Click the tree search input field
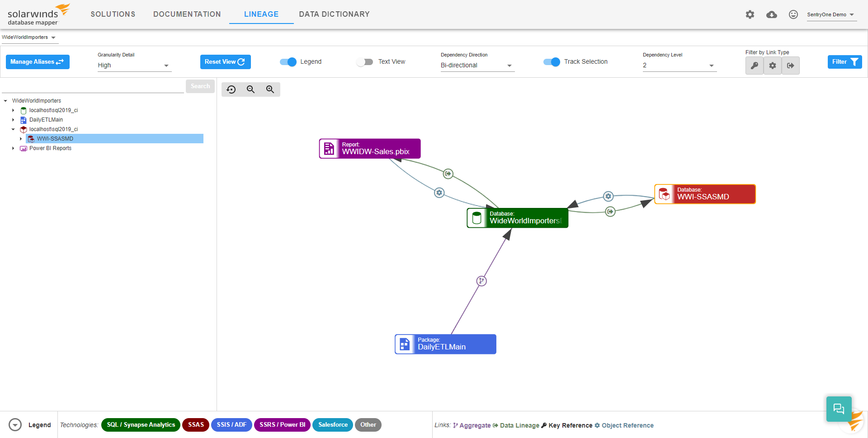The image size is (868, 438). click(x=93, y=87)
